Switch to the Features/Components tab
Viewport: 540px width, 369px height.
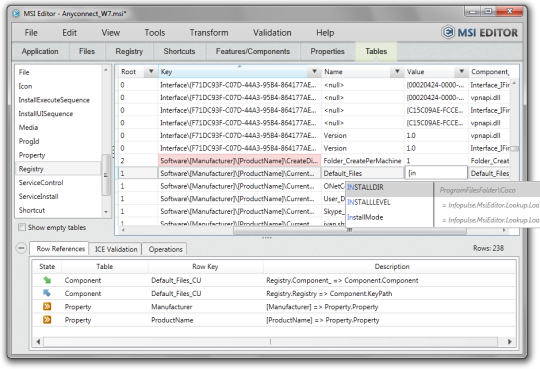point(253,51)
